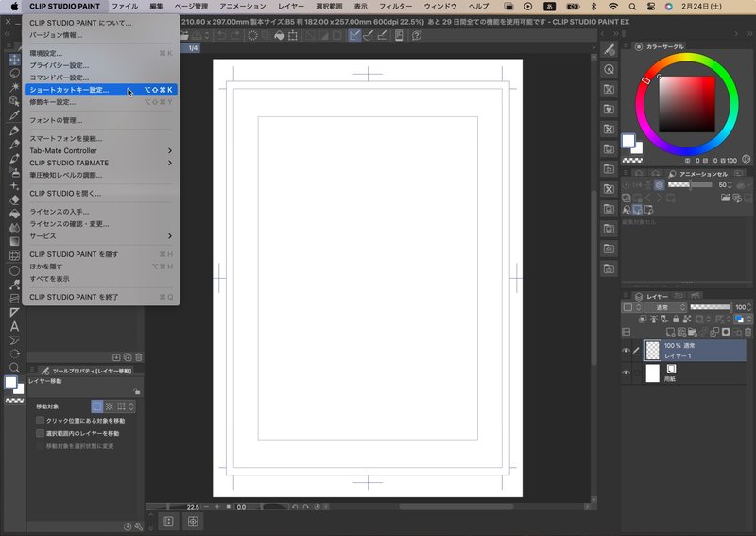Open レイヤー menu in menu bar
756x536 pixels.
(x=291, y=7)
